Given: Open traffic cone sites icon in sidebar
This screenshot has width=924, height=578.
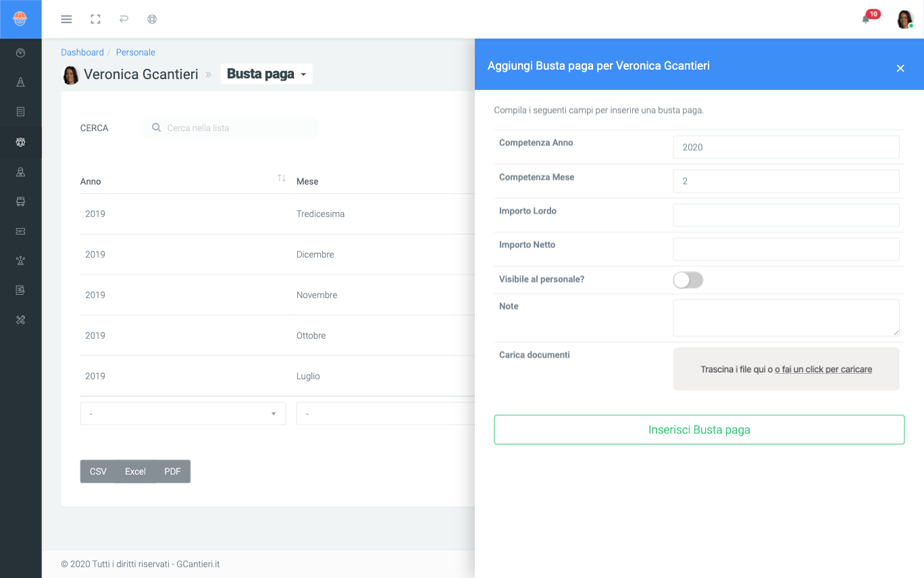Looking at the screenshot, I should (x=20, y=82).
